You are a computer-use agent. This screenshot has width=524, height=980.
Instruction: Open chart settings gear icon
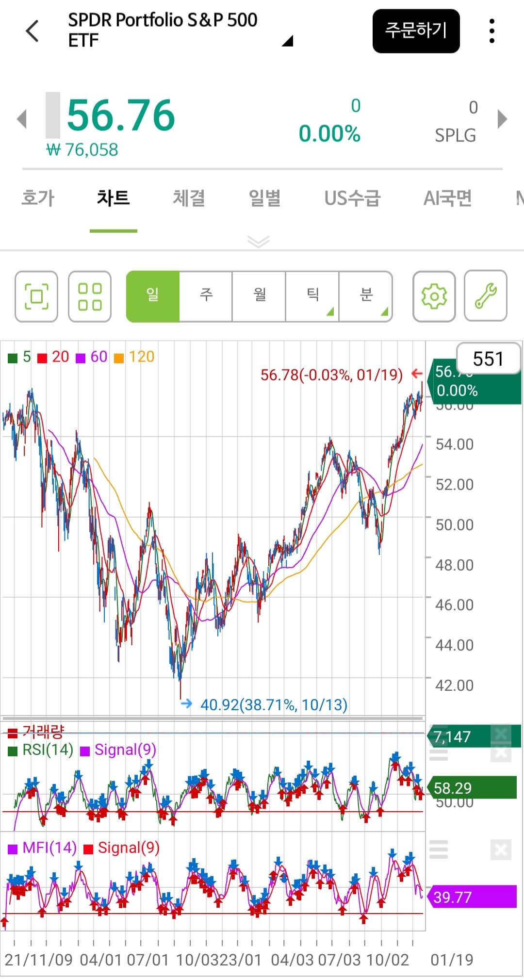click(x=434, y=296)
